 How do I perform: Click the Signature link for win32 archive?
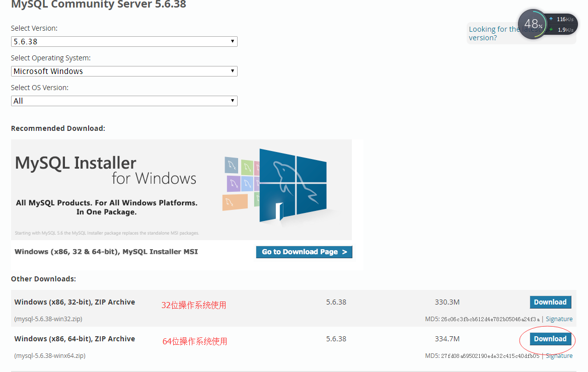click(x=559, y=319)
